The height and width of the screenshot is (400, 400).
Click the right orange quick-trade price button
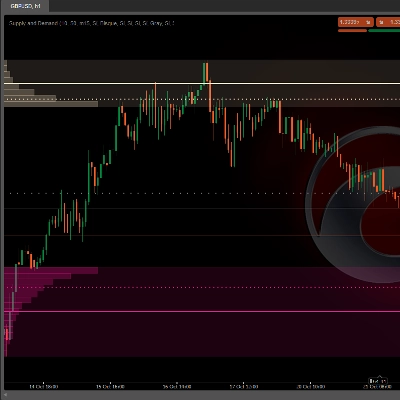click(388, 22)
